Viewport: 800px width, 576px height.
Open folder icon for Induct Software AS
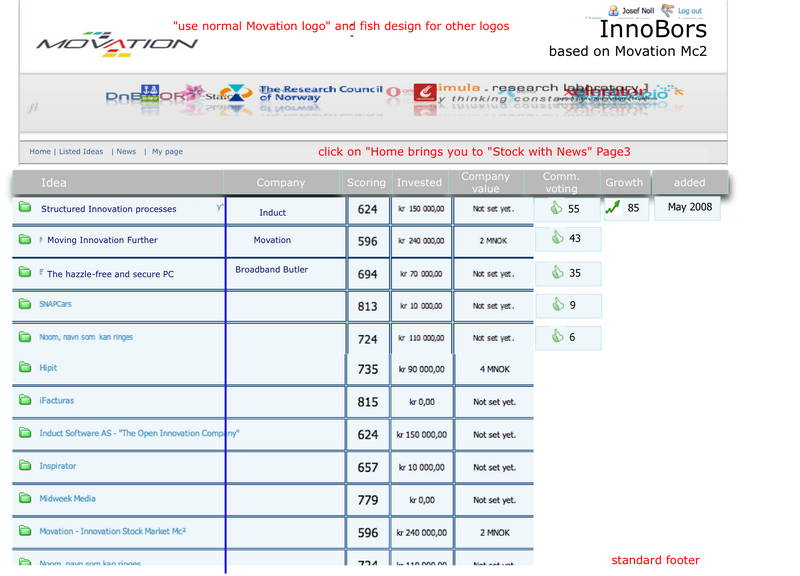click(24, 432)
